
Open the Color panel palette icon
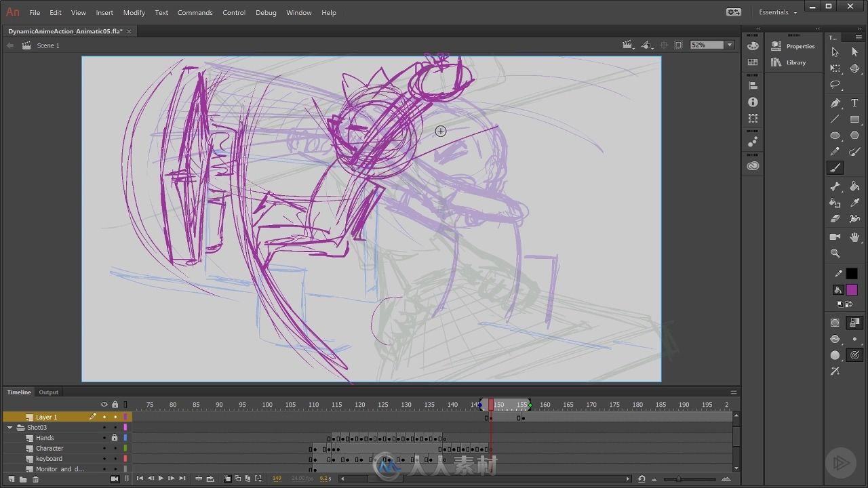click(x=753, y=45)
